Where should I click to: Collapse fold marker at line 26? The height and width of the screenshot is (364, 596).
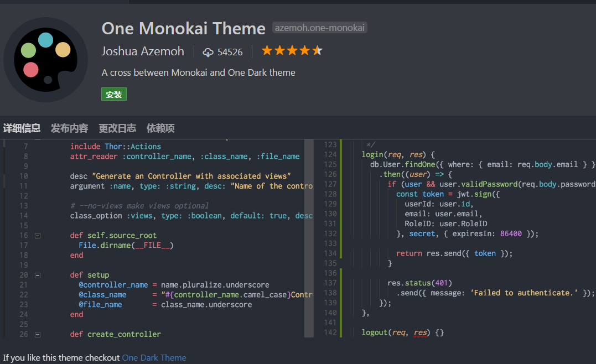[38, 334]
